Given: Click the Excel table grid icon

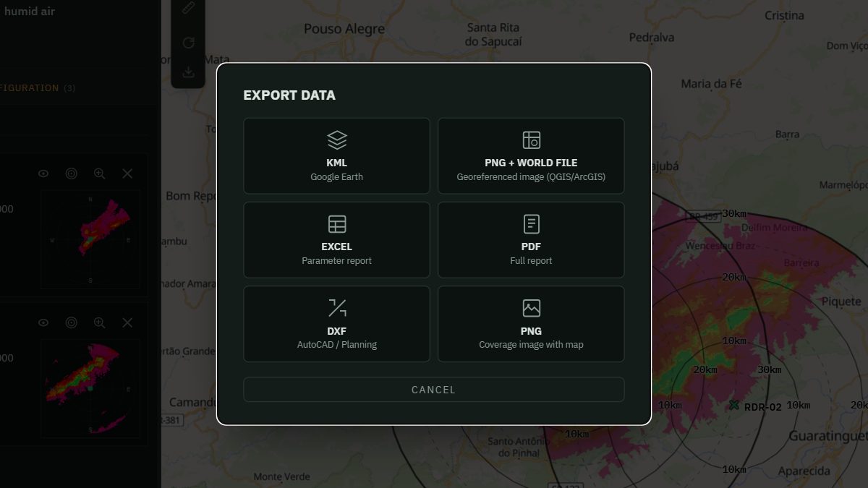Looking at the screenshot, I should [x=337, y=224].
